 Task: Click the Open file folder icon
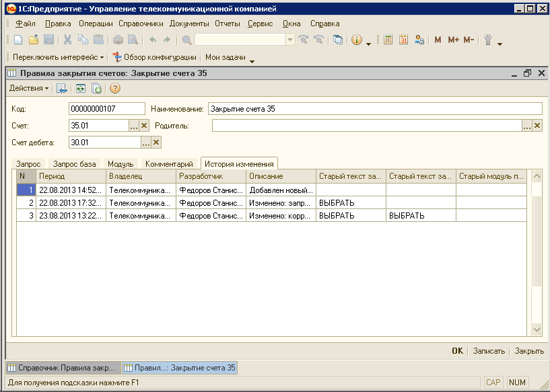(x=33, y=40)
